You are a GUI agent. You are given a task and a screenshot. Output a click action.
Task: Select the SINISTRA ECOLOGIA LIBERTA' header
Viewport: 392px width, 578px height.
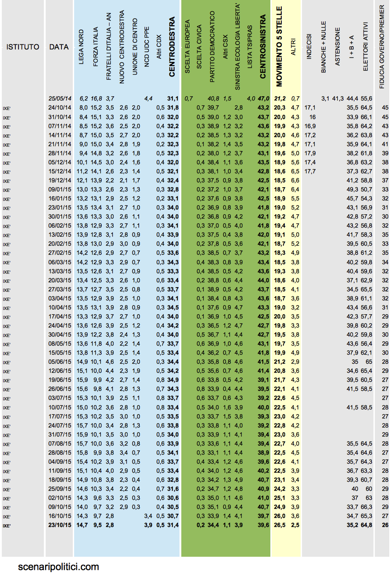pyautogui.click(x=238, y=47)
